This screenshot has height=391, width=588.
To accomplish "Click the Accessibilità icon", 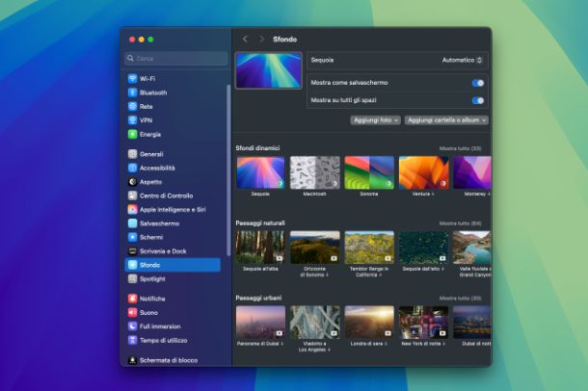I will [133, 168].
